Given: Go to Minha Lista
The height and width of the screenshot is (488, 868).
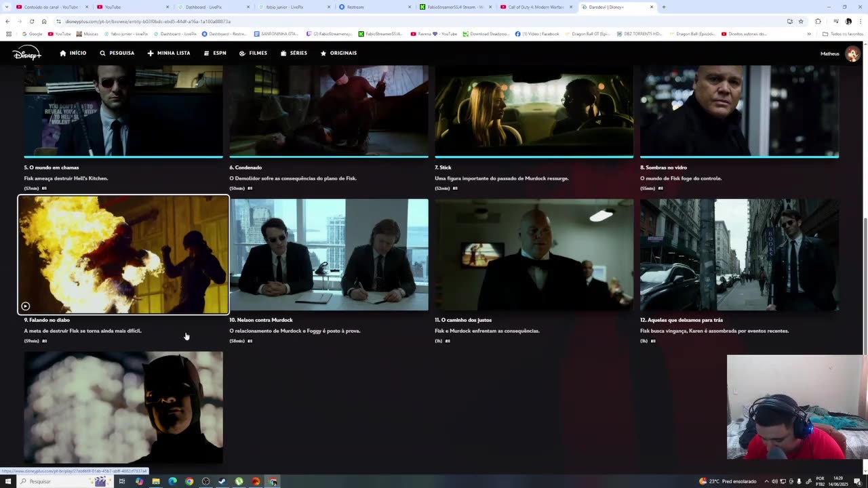Looking at the screenshot, I should point(169,53).
